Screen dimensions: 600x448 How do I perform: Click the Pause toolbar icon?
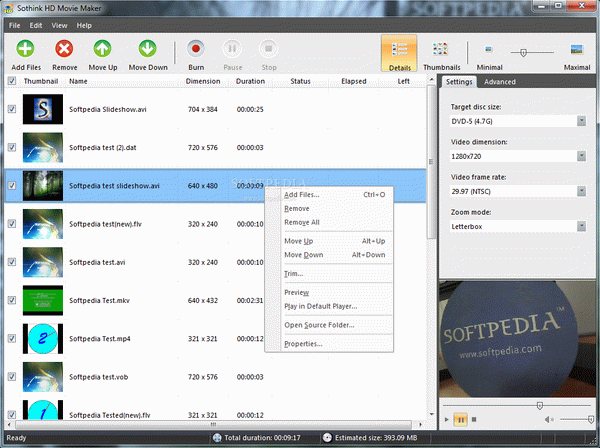coord(232,49)
